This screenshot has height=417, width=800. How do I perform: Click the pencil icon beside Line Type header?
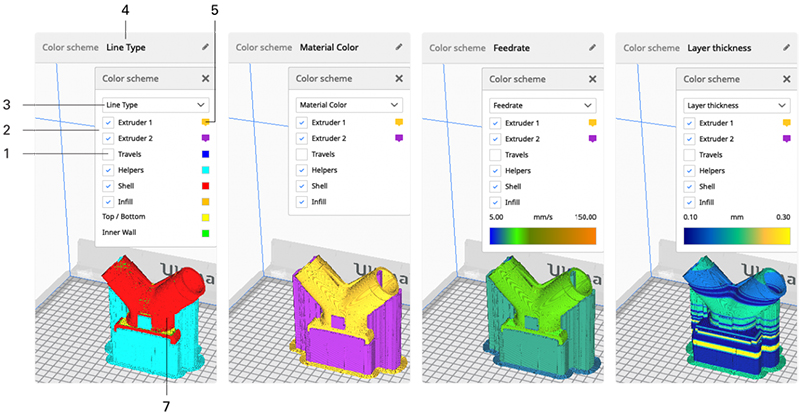(205, 46)
